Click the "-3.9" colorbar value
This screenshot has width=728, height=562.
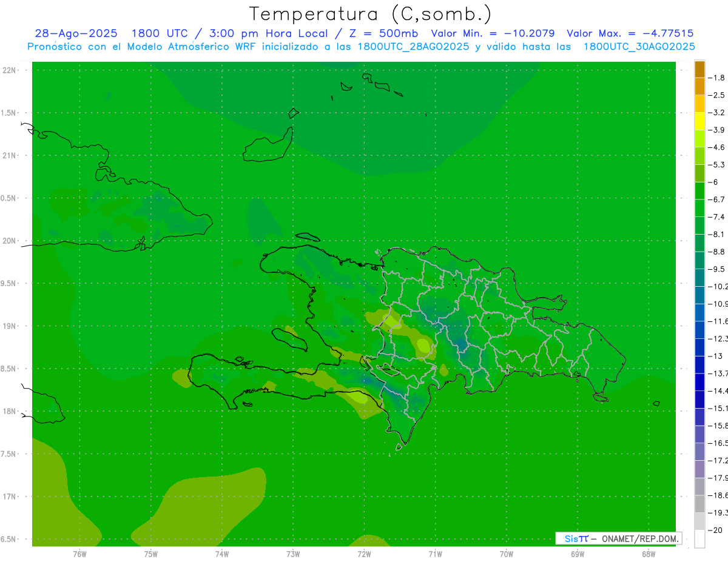coord(716,130)
